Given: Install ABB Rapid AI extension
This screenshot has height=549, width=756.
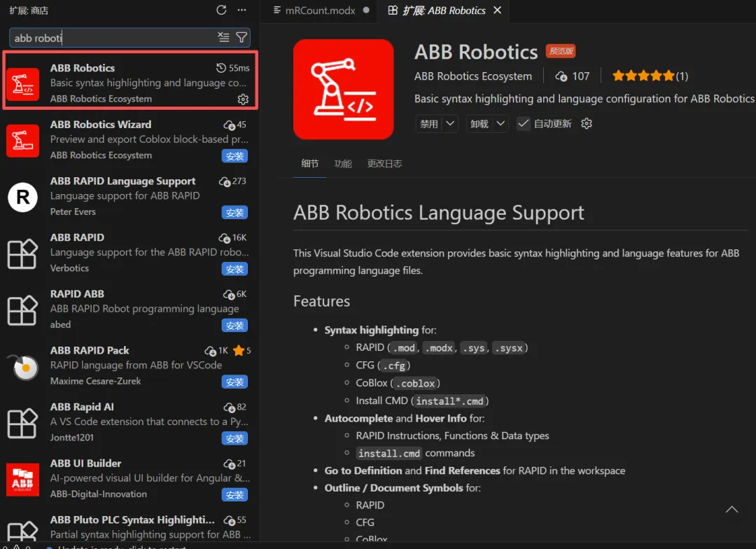Looking at the screenshot, I should 234,438.
